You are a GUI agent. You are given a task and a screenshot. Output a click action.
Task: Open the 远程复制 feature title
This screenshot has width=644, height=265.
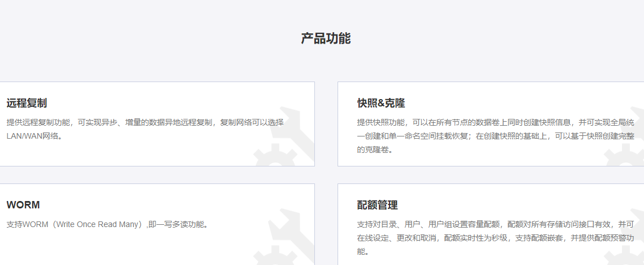tap(27, 103)
